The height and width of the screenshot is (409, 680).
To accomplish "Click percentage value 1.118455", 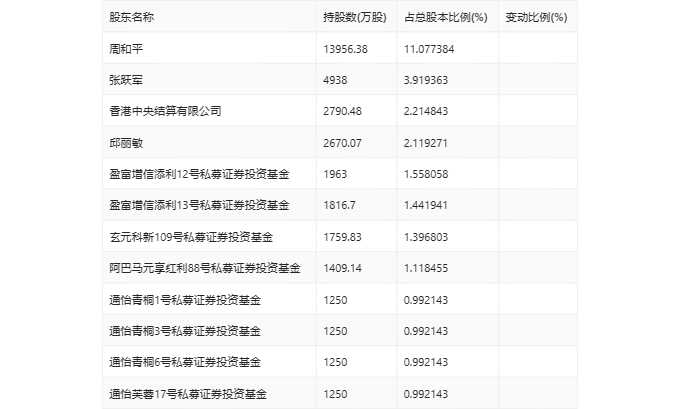I will 426,268.
